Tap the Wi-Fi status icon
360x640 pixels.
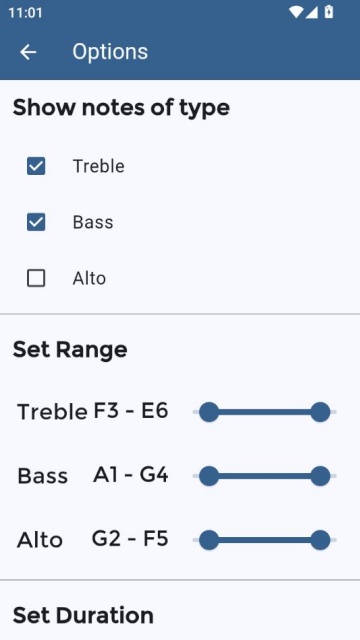(x=296, y=13)
